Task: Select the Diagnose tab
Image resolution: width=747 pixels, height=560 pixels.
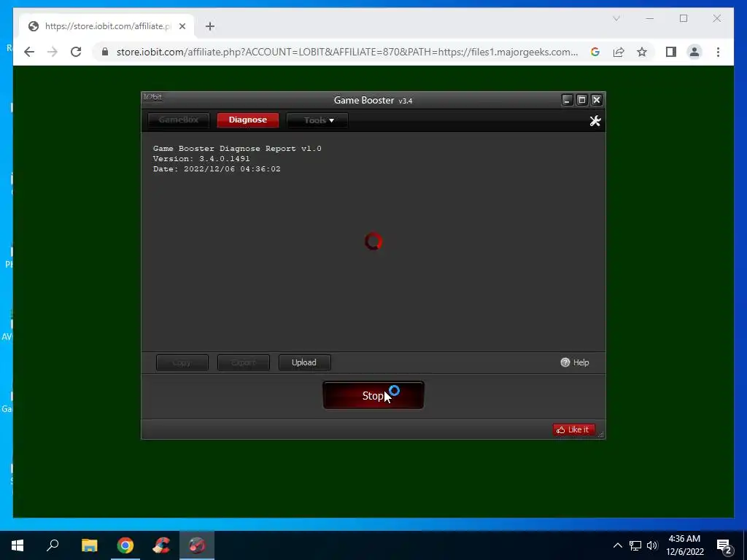Action: [x=248, y=120]
